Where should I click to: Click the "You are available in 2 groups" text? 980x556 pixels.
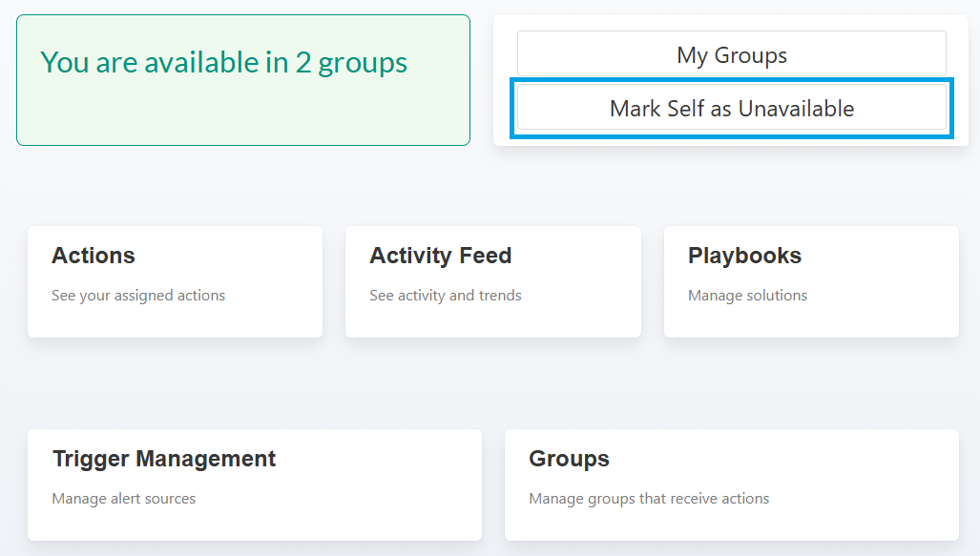tap(223, 62)
